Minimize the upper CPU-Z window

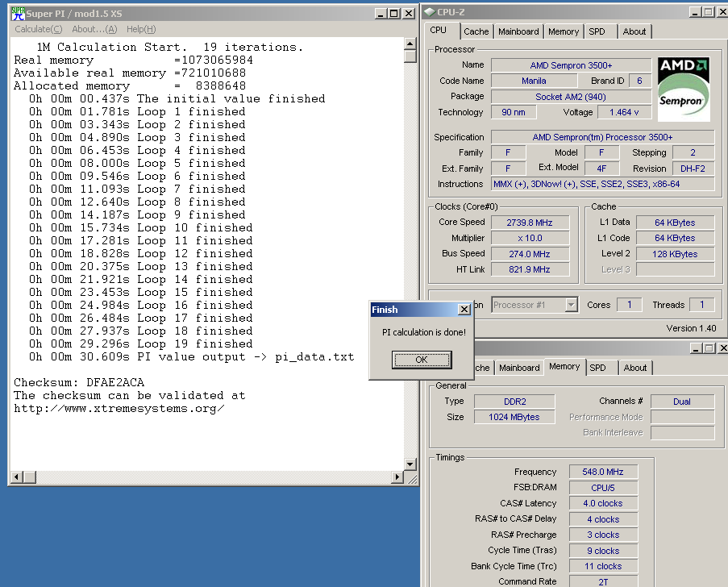[695, 12]
